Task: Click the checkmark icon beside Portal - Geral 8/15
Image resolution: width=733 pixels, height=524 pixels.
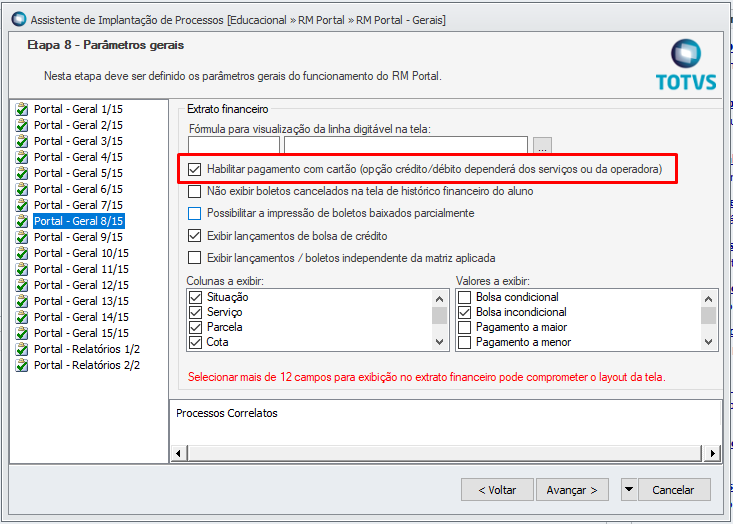Action: tap(22, 221)
